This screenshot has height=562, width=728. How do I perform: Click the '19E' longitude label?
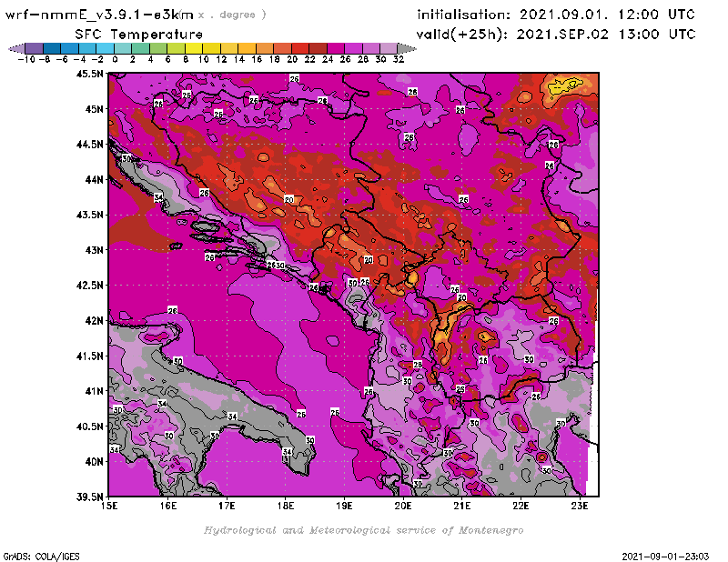(x=344, y=506)
